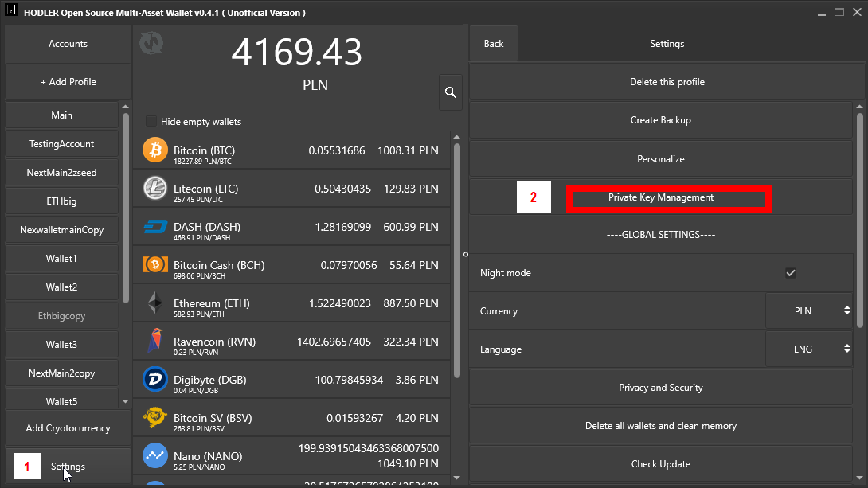Screen dimensions: 868x488
Task: Click the Nano (NANO) coin icon
Action: [155, 455]
